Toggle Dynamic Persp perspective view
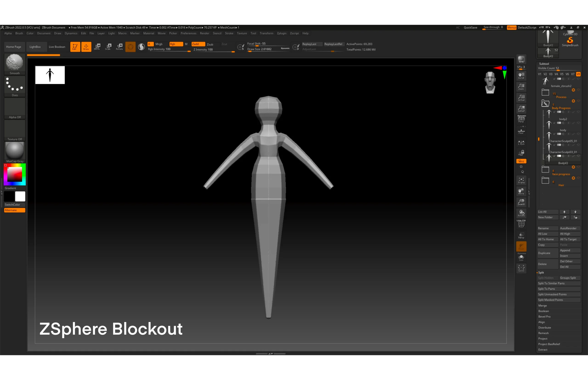Screen dimensions: 588x380 coord(521,119)
